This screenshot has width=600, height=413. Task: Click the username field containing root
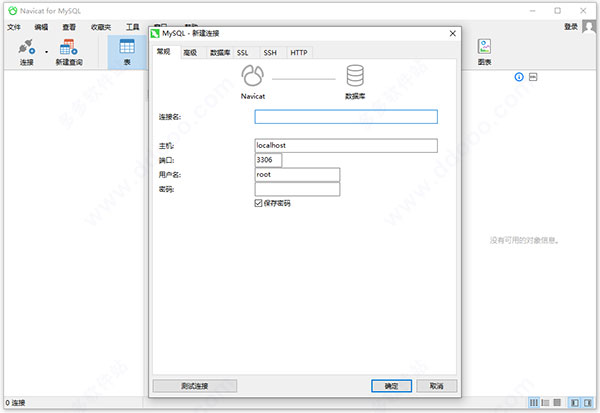pyautogui.click(x=297, y=175)
